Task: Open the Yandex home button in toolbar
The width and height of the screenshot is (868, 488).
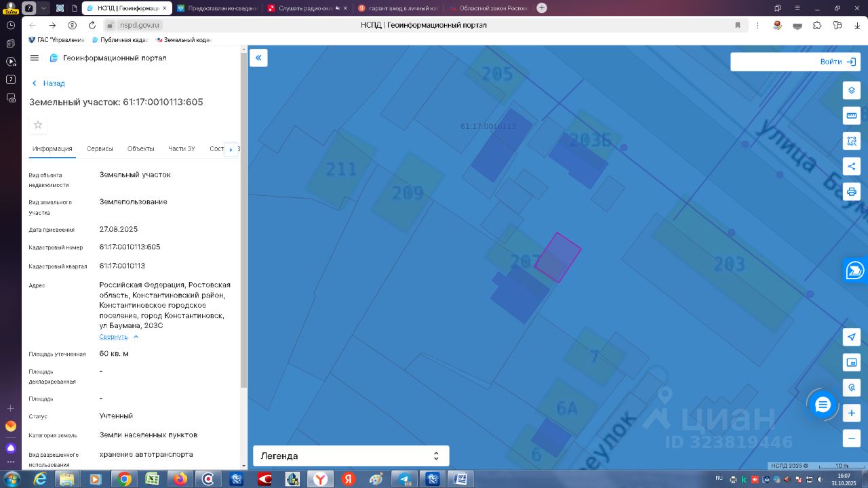Action: (73, 25)
